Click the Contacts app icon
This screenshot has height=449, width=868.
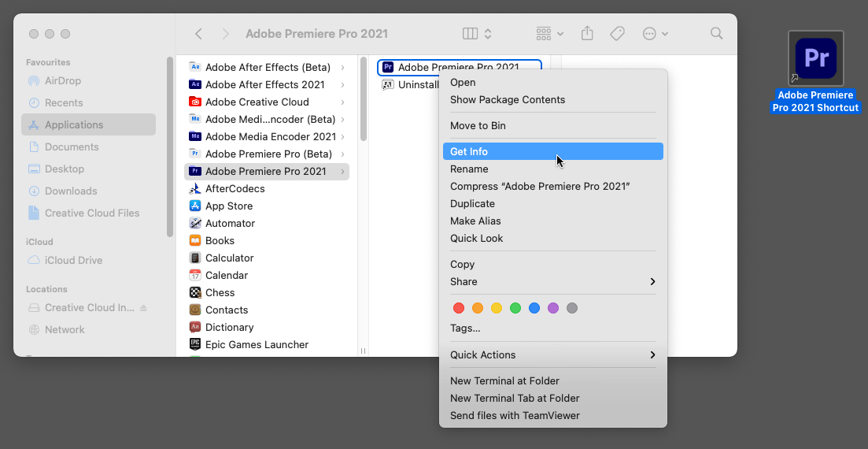[195, 310]
